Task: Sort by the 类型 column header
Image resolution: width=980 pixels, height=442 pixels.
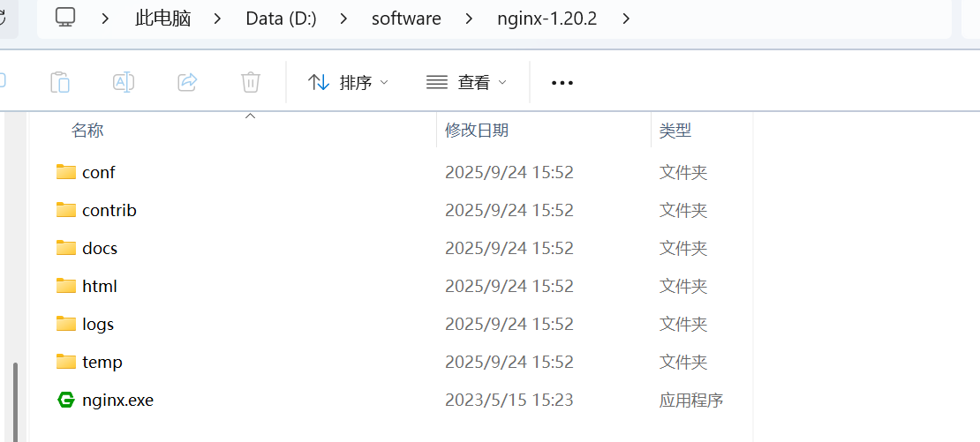Action: click(x=675, y=131)
